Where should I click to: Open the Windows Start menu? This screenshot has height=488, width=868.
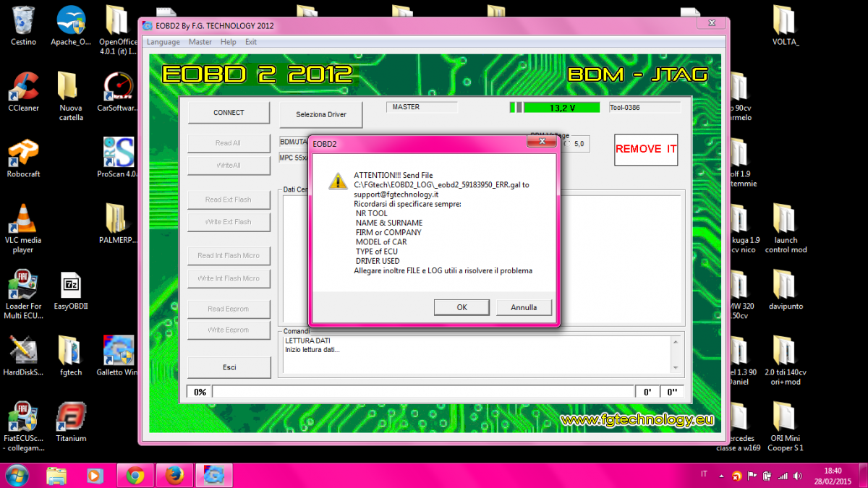(17, 475)
